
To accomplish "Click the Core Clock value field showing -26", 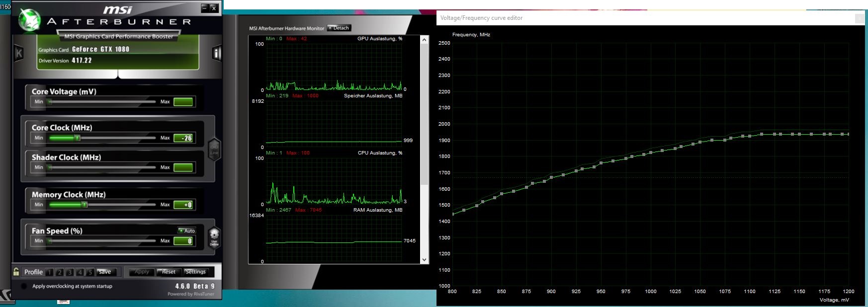I will coord(183,138).
